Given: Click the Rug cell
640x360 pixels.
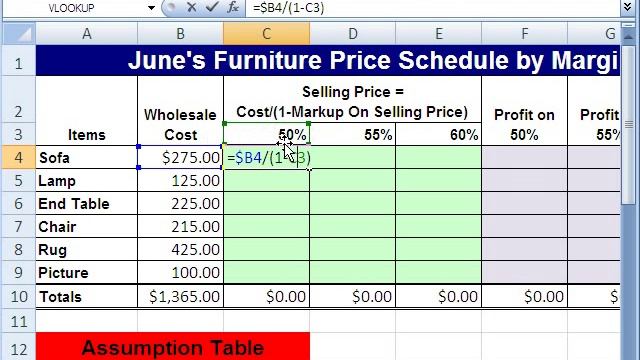Looking at the screenshot, I should point(87,249).
